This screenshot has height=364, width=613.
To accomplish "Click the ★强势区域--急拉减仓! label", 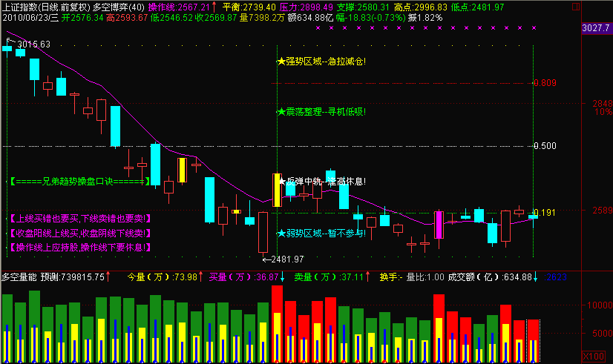I will click(322, 62).
